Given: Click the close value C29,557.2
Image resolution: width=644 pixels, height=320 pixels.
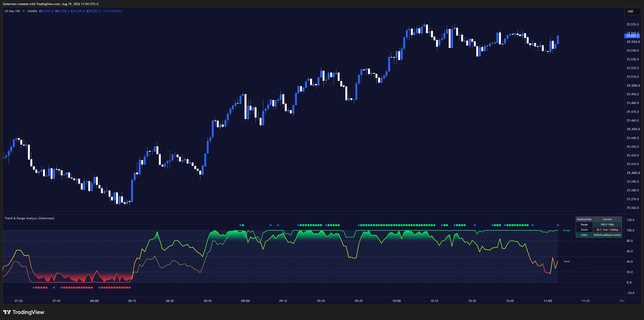Looking at the screenshot, I should pos(94,11).
